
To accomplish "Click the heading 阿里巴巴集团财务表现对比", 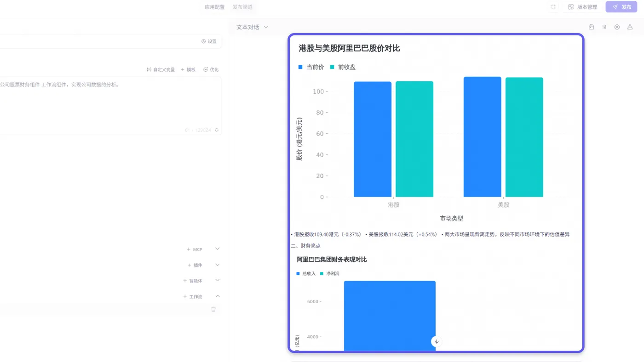I will (x=332, y=260).
